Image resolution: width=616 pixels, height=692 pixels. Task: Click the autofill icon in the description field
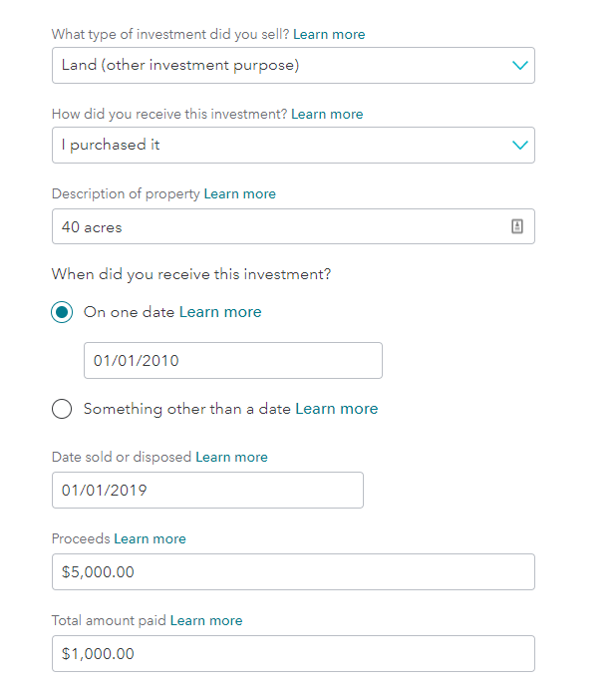[517, 226]
